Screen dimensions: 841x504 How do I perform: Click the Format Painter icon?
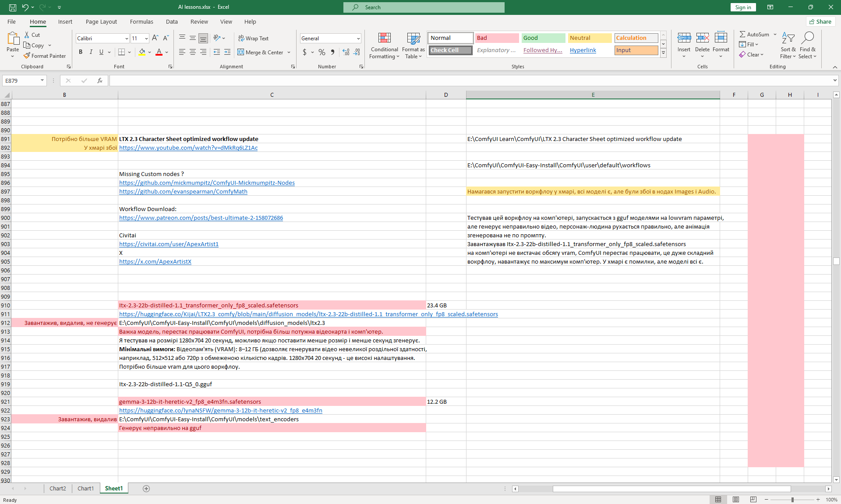tap(27, 56)
